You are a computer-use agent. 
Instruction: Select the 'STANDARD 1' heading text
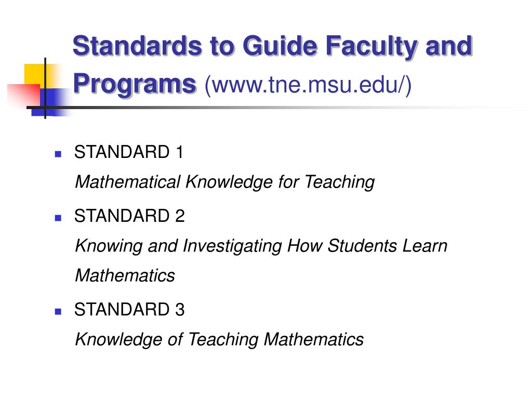tap(129, 152)
